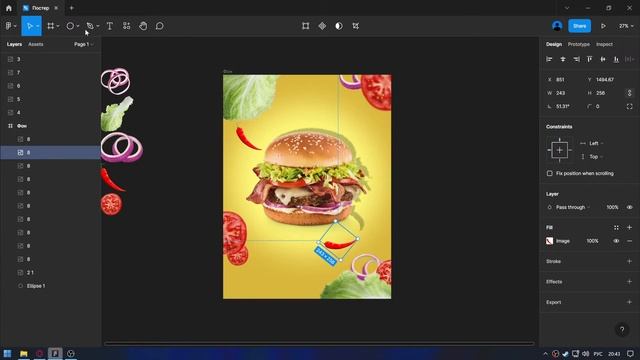Switch to the Inspect tab
The height and width of the screenshot is (360, 640).
tap(604, 44)
